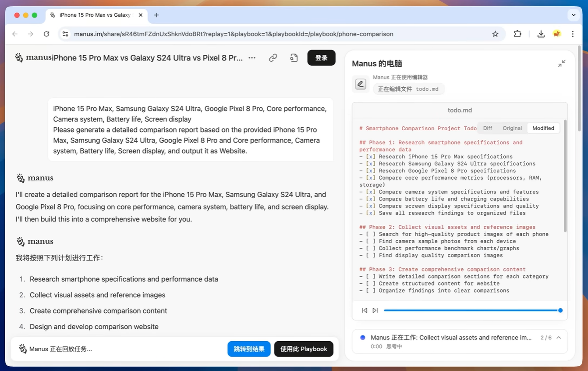This screenshot has width=588, height=371.
Task: Click the browser forward arrow
Action: click(x=31, y=34)
